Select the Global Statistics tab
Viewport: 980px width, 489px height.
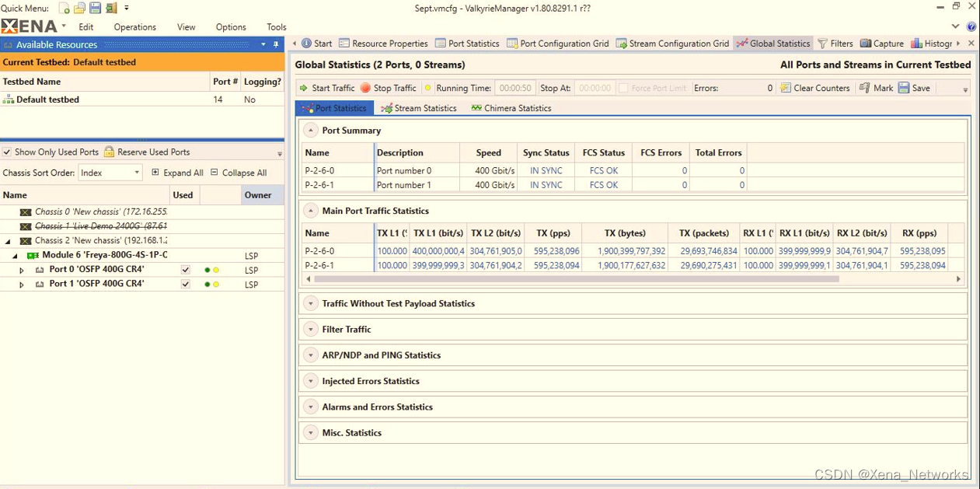click(772, 44)
